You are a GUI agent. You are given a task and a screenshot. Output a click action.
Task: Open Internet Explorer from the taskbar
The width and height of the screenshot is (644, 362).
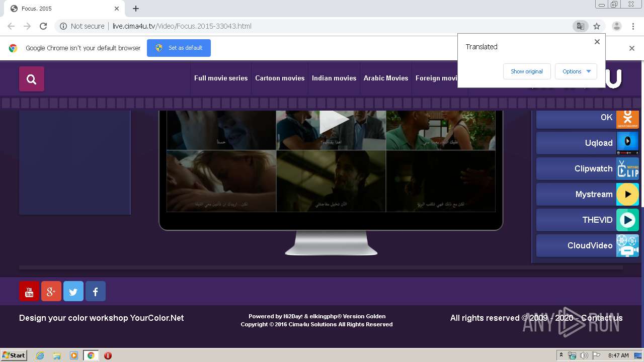(x=40, y=355)
